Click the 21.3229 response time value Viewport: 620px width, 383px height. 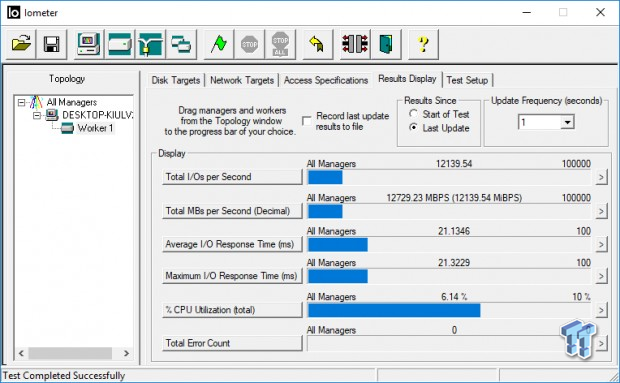[x=454, y=263]
